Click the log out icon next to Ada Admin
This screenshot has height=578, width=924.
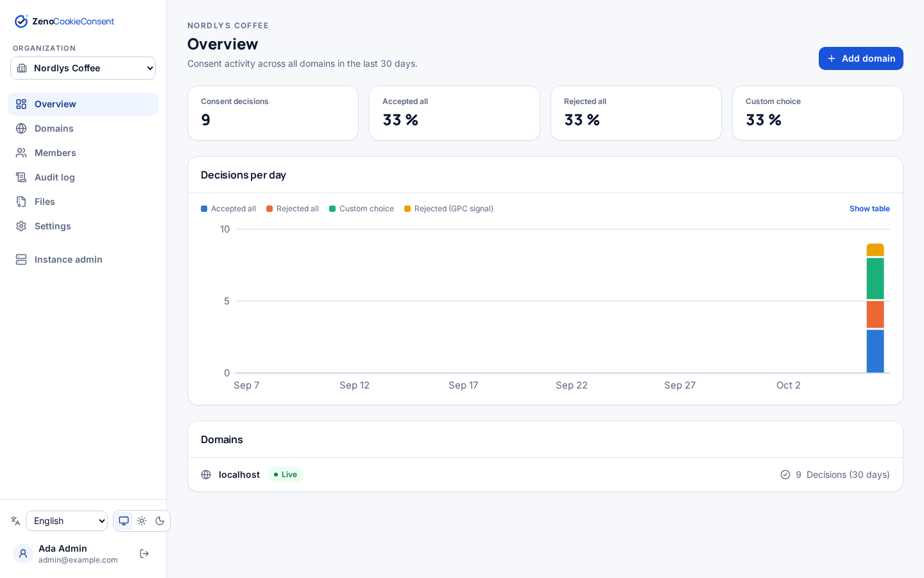coord(144,554)
